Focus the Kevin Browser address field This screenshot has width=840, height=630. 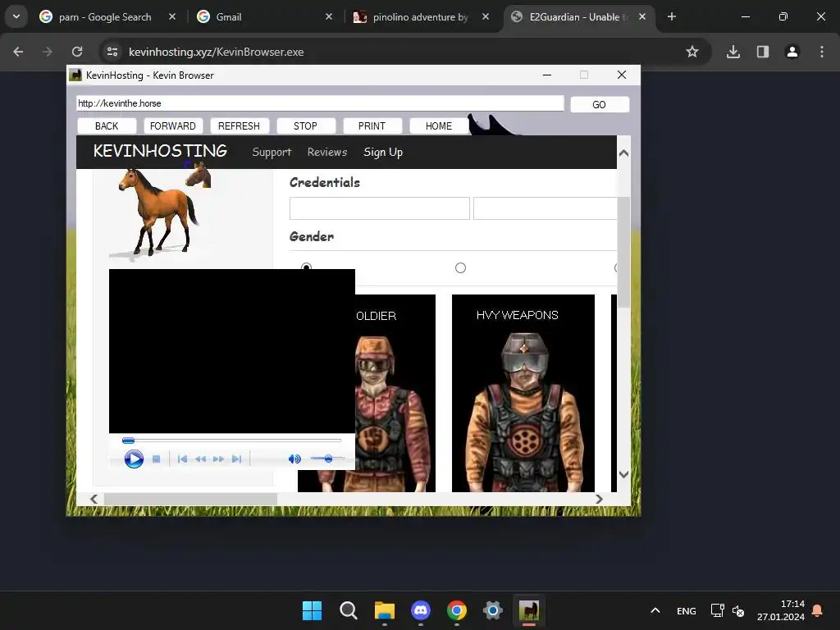(x=320, y=103)
